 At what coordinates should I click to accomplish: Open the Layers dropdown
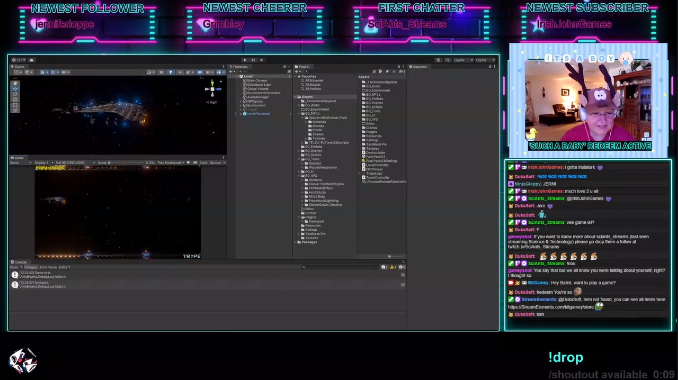(x=464, y=60)
